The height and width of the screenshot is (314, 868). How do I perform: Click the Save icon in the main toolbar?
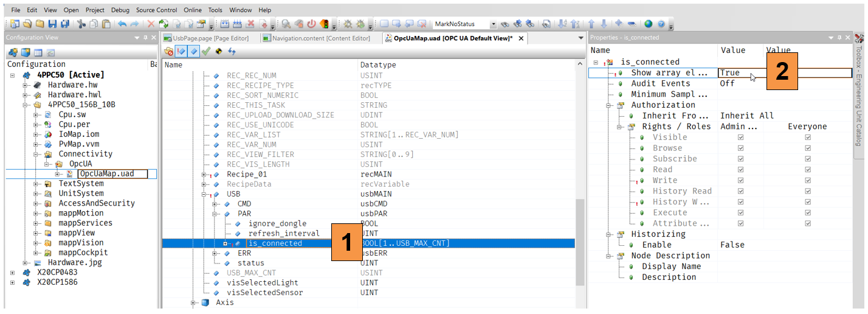(52, 24)
